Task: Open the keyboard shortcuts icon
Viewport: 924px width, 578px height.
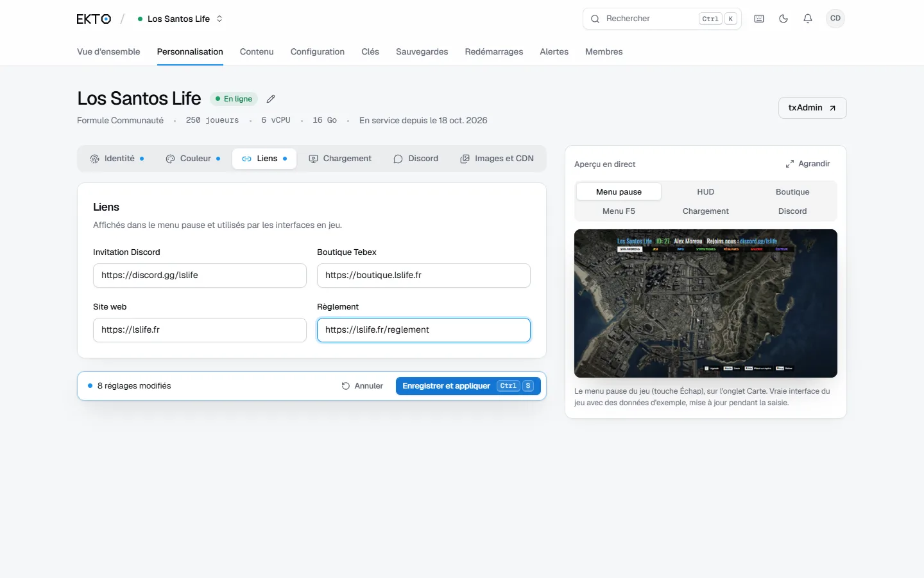Action: [x=759, y=19]
